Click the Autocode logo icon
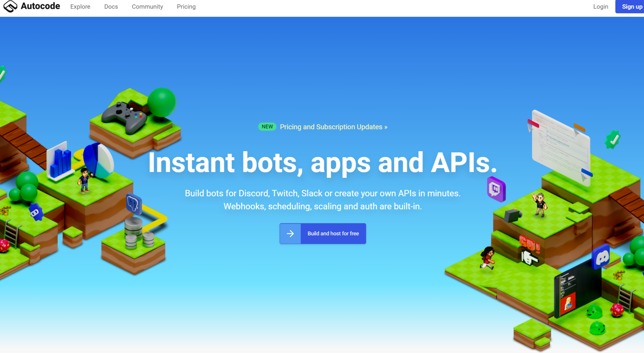Image resolution: width=644 pixels, height=353 pixels. pyautogui.click(x=10, y=6)
